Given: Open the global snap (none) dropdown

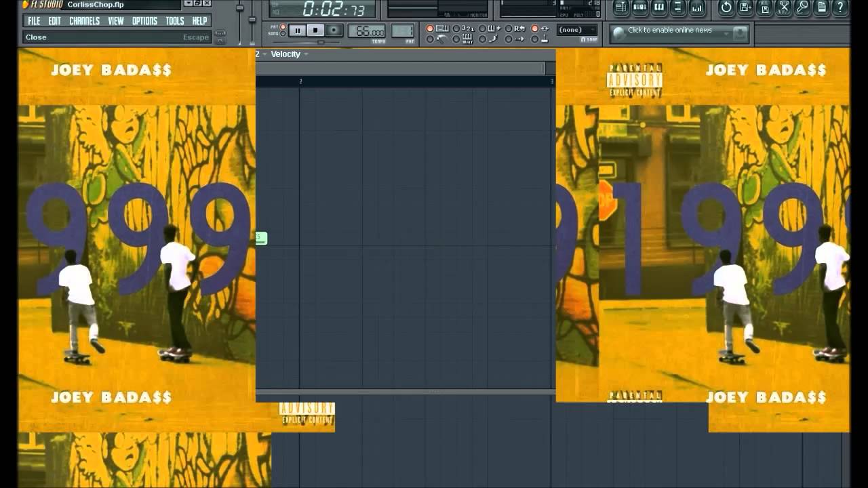Looking at the screenshot, I should 577,30.
